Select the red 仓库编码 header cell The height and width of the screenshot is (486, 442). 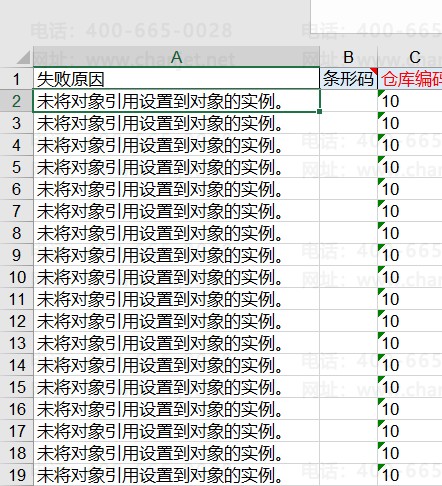pos(410,79)
